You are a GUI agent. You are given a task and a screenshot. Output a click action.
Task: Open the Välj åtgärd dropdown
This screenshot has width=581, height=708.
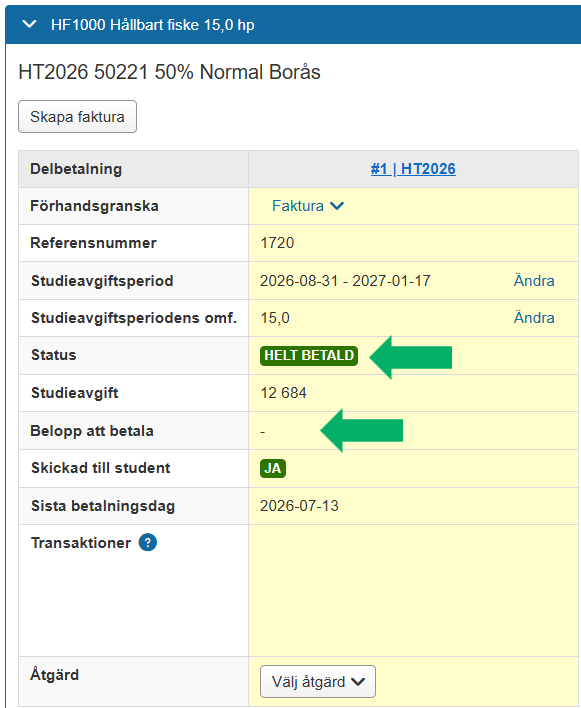click(x=318, y=681)
